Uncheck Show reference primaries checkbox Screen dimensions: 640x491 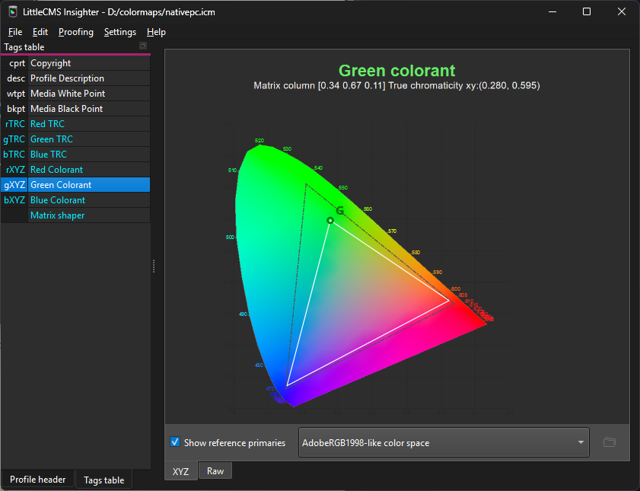click(175, 442)
